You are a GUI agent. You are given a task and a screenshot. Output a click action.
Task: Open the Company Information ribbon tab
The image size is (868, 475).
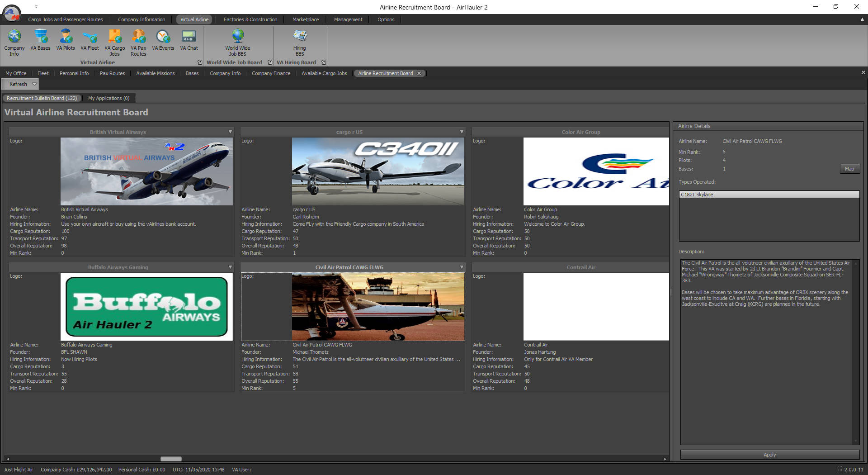(x=142, y=19)
